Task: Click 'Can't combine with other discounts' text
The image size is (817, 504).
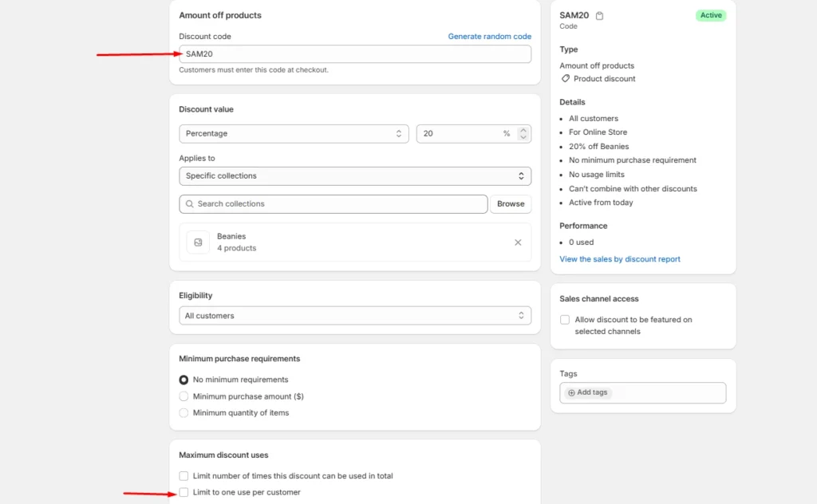Action: (x=633, y=189)
